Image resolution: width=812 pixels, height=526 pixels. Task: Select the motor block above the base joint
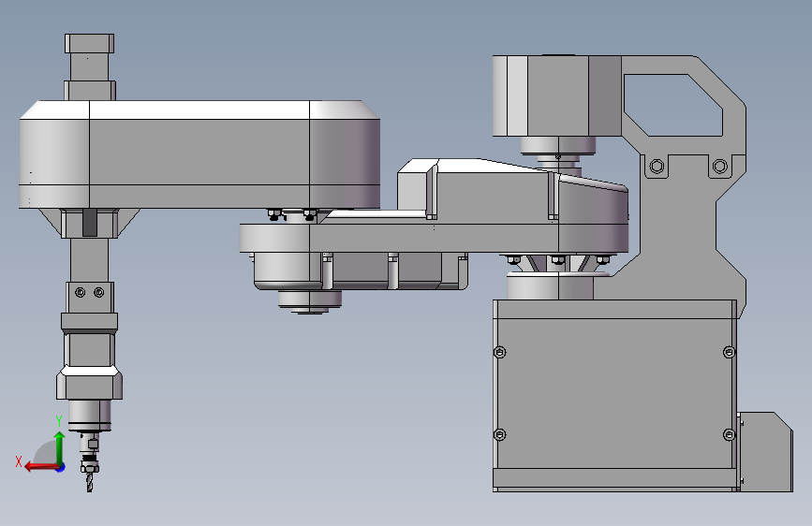click(556, 95)
